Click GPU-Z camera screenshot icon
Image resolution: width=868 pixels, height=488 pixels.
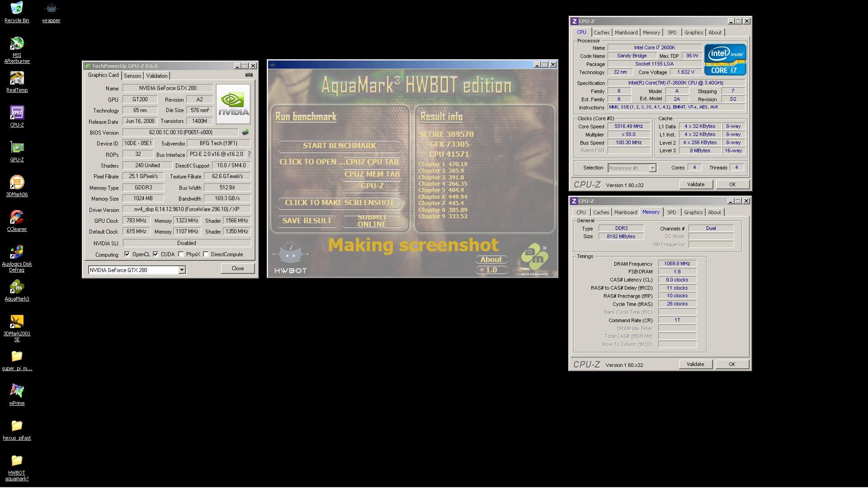tap(249, 75)
